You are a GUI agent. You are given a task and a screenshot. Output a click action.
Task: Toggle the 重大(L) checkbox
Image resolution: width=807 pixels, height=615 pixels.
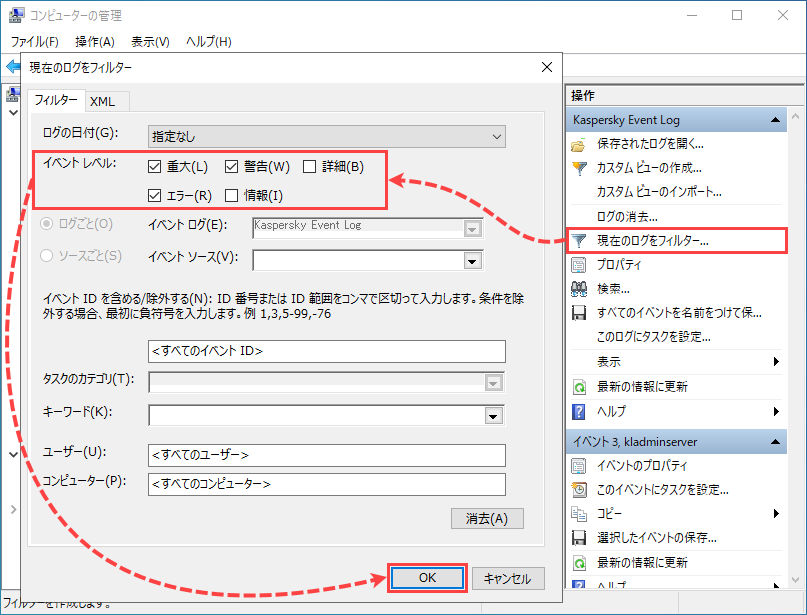154,166
